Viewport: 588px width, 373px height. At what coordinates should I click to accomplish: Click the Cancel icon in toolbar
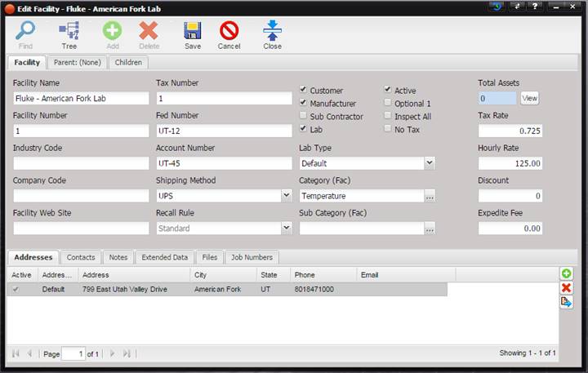pos(229,31)
